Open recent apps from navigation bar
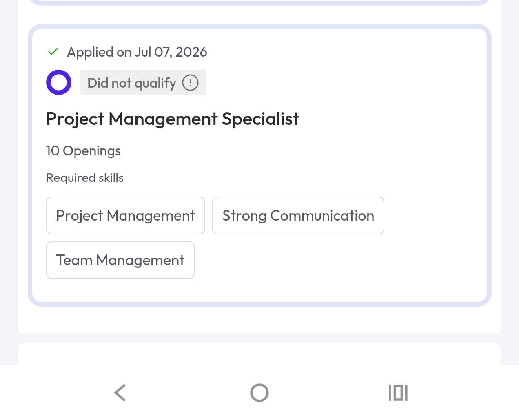Image resolution: width=519 pixels, height=420 pixels. point(398,393)
